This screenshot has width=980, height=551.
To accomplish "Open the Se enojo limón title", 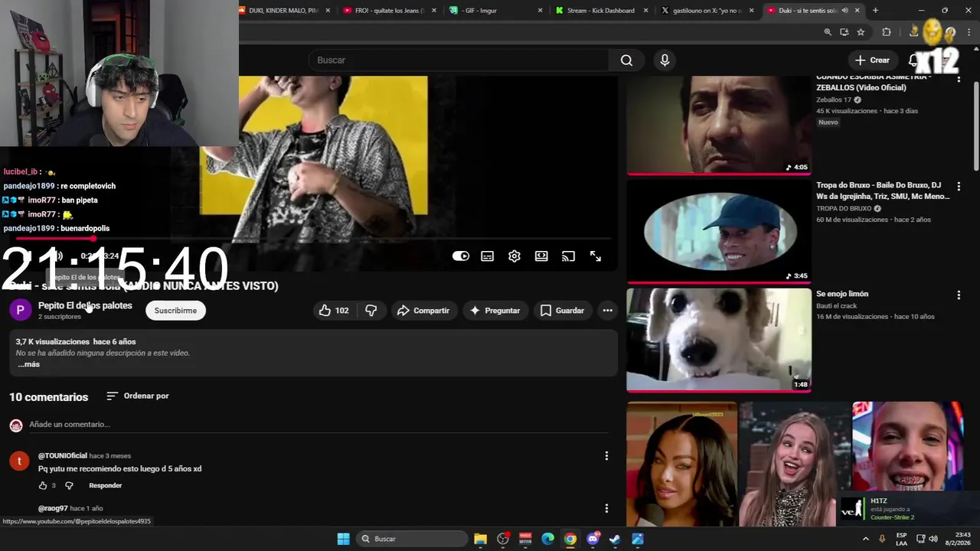I will (842, 294).
